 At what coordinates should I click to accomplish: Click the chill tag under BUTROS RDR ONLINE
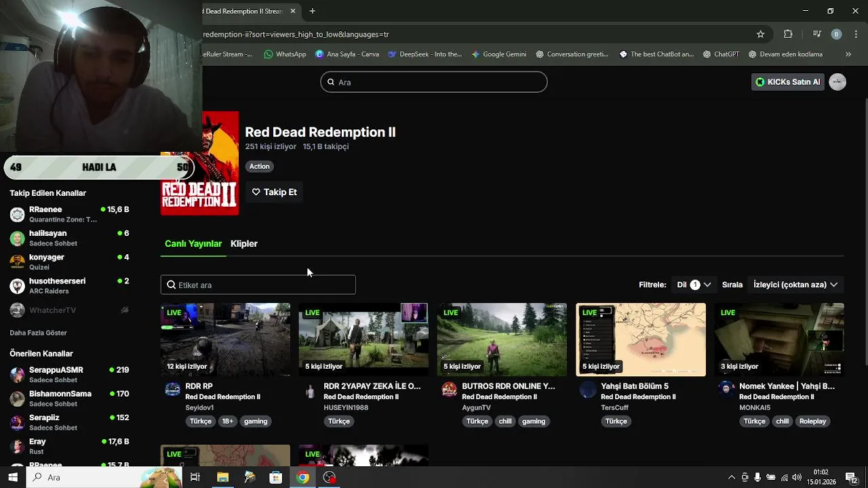tap(505, 421)
